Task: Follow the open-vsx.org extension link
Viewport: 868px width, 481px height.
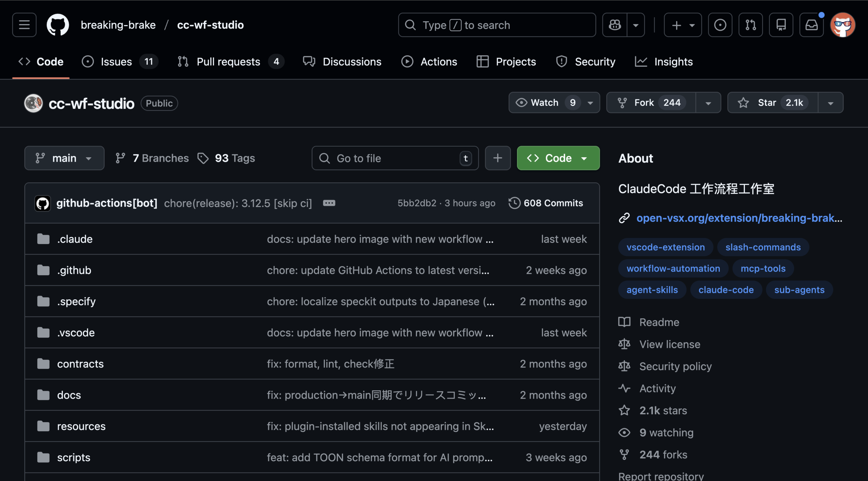Action: (x=739, y=218)
